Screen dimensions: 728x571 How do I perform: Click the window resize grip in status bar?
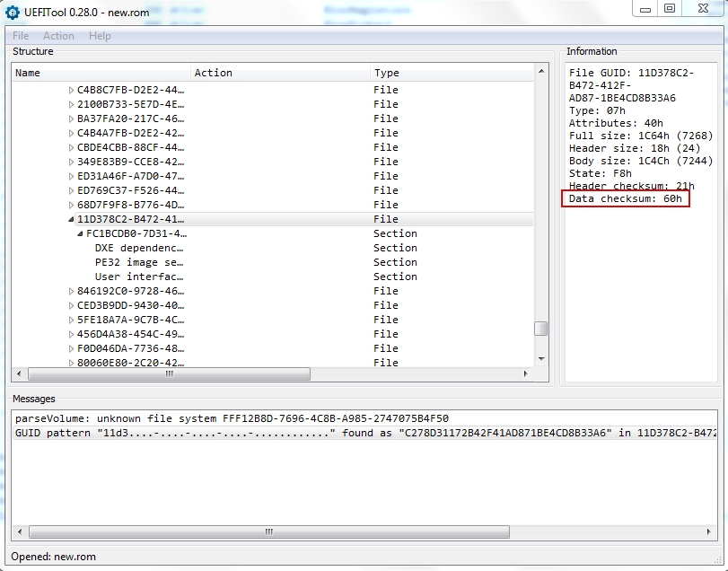click(719, 560)
